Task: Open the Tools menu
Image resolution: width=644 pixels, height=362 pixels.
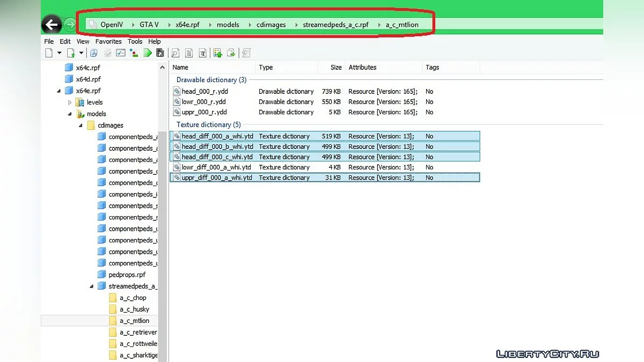Action: [135, 41]
